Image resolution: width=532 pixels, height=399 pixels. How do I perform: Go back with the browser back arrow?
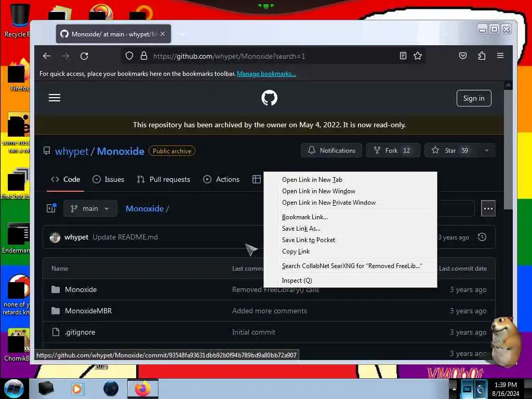[47, 56]
